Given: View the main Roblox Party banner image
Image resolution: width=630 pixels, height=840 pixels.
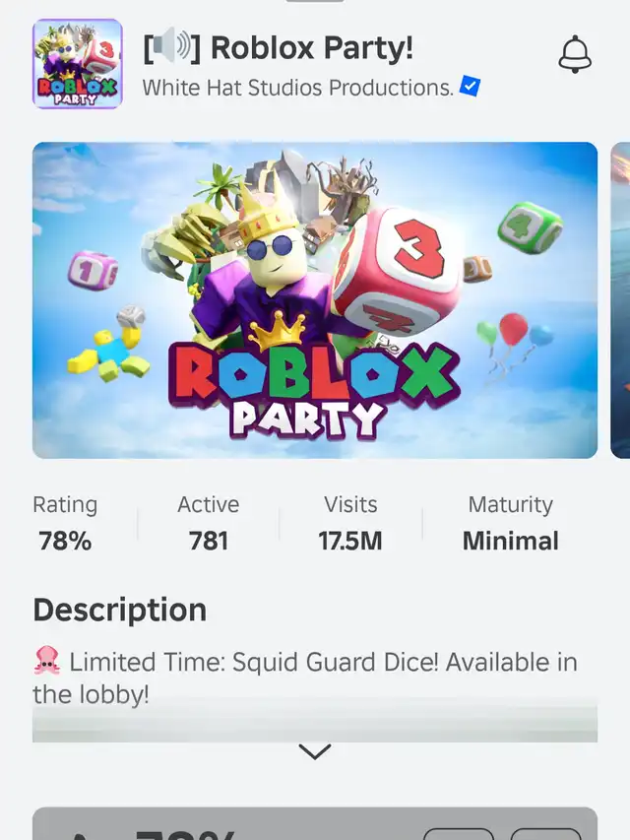Looking at the screenshot, I should (315, 300).
